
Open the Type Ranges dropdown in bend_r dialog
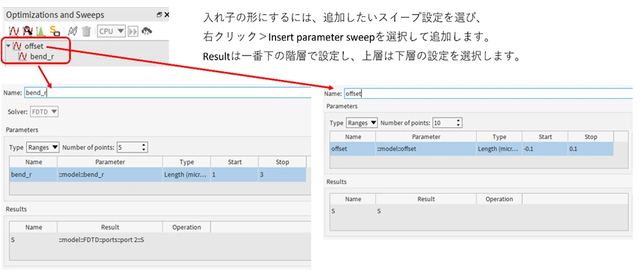43,147
